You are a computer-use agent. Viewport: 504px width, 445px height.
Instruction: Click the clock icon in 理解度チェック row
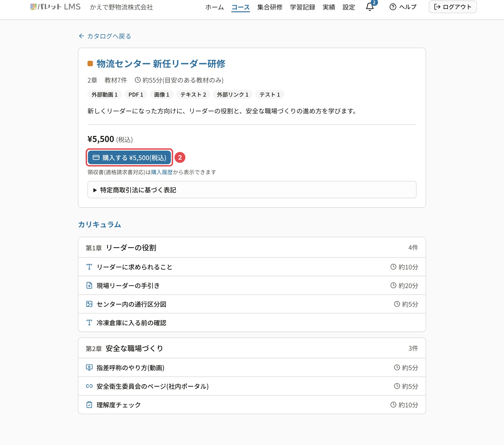[x=393, y=405]
